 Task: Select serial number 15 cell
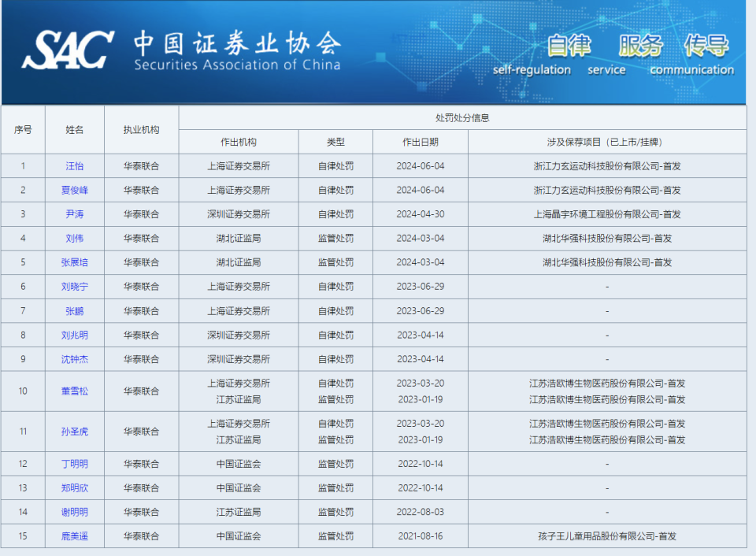(x=23, y=536)
